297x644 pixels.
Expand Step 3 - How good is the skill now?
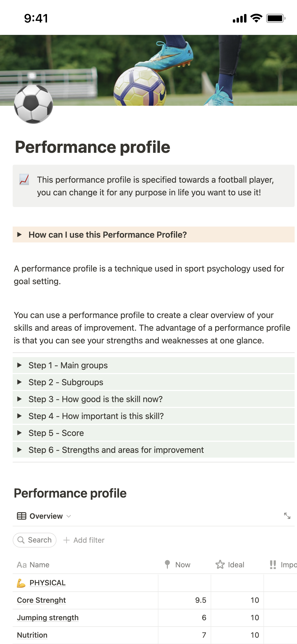tap(19, 399)
